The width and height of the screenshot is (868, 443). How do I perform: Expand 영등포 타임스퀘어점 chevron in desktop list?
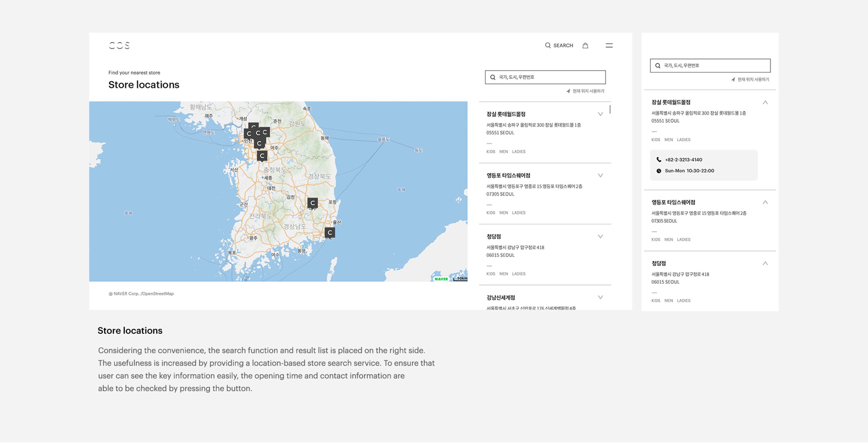pyautogui.click(x=600, y=176)
